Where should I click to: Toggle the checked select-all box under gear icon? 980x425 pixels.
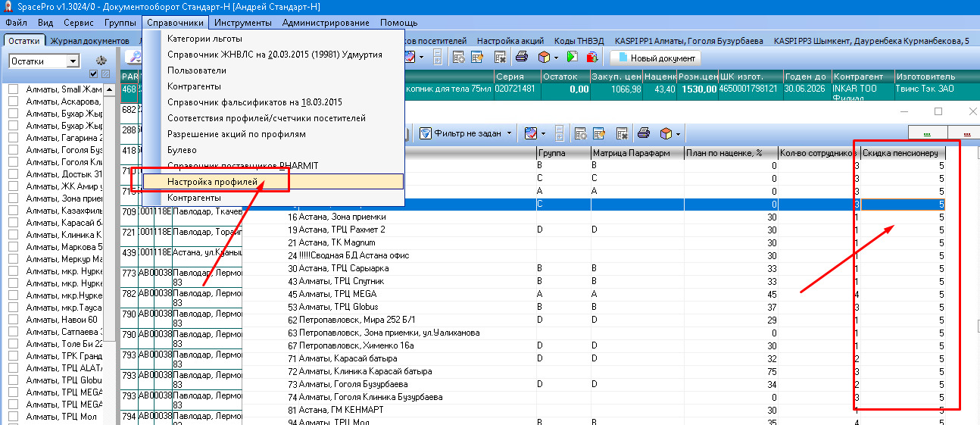click(94, 73)
